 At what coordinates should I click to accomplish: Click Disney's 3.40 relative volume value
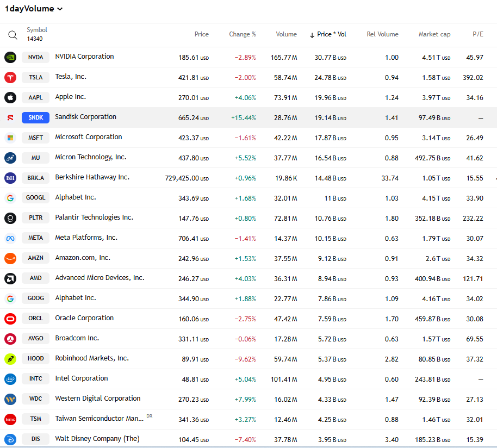click(392, 440)
